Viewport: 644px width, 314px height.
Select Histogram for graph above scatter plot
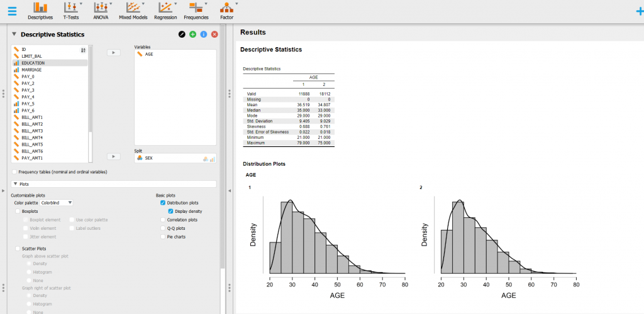[x=29, y=272]
